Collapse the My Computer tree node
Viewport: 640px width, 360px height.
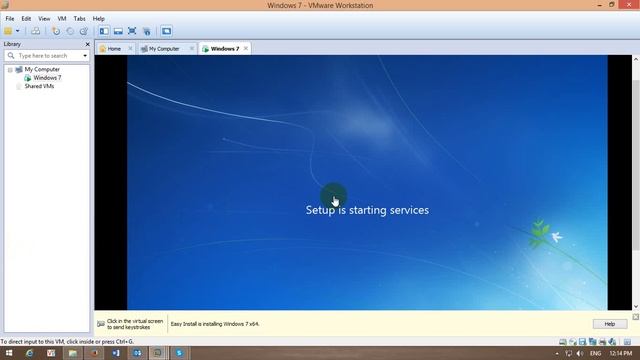(x=10, y=70)
